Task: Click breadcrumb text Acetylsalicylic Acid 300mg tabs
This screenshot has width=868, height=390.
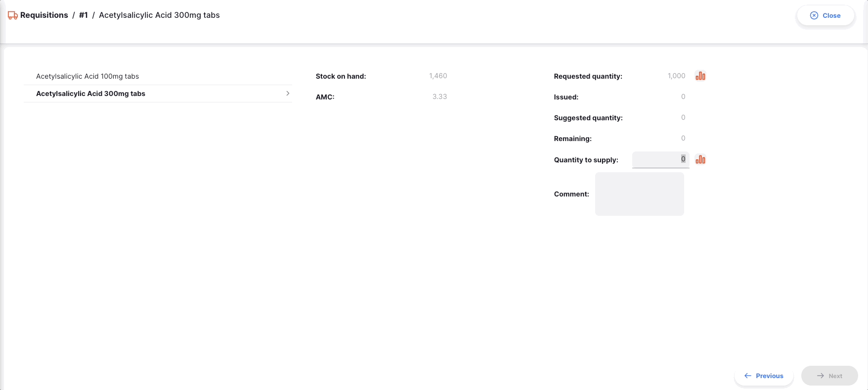Action: 159,15
